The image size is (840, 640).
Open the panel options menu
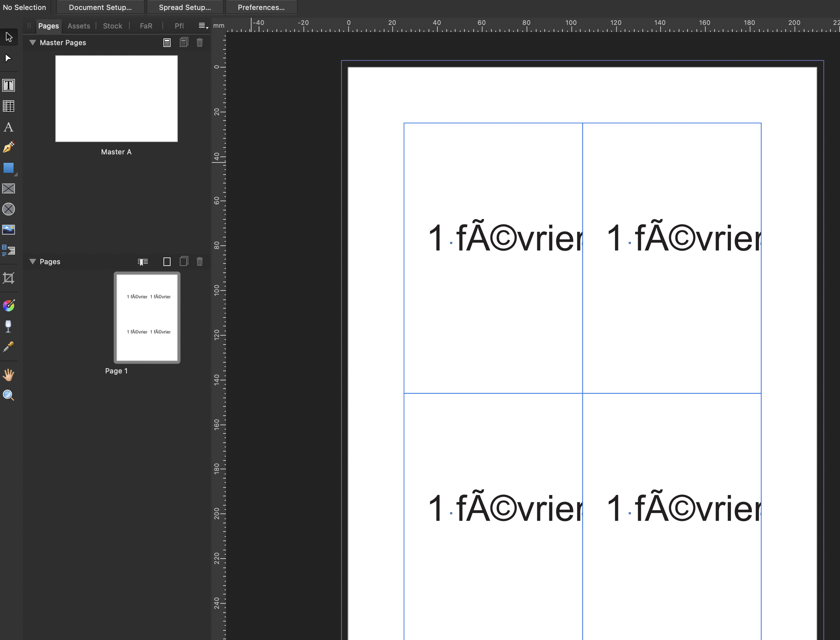click(x=203, y=26)
